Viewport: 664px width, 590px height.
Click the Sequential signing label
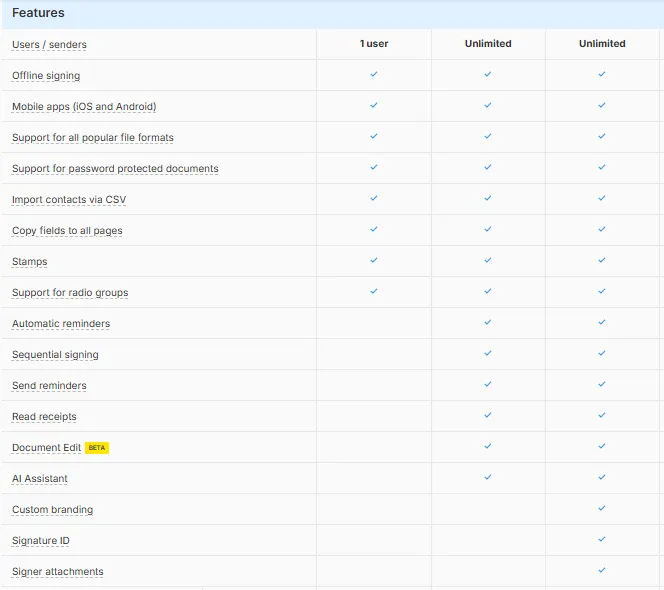click(55, 354)
